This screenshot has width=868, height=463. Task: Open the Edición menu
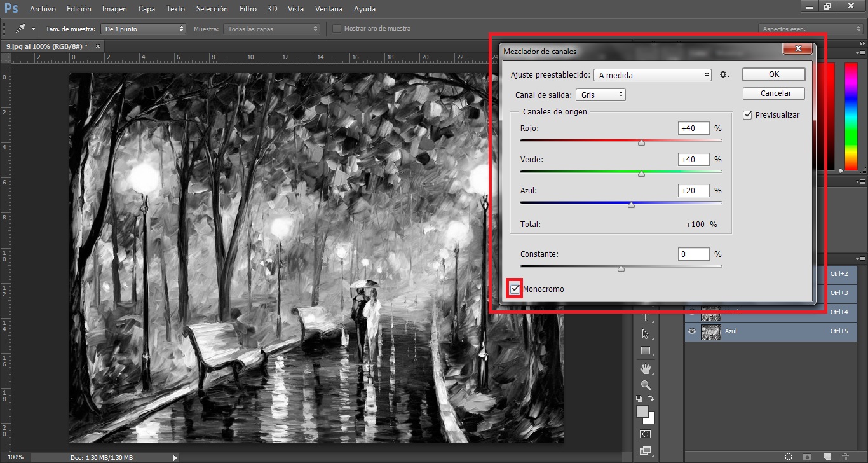pos(79,9)
